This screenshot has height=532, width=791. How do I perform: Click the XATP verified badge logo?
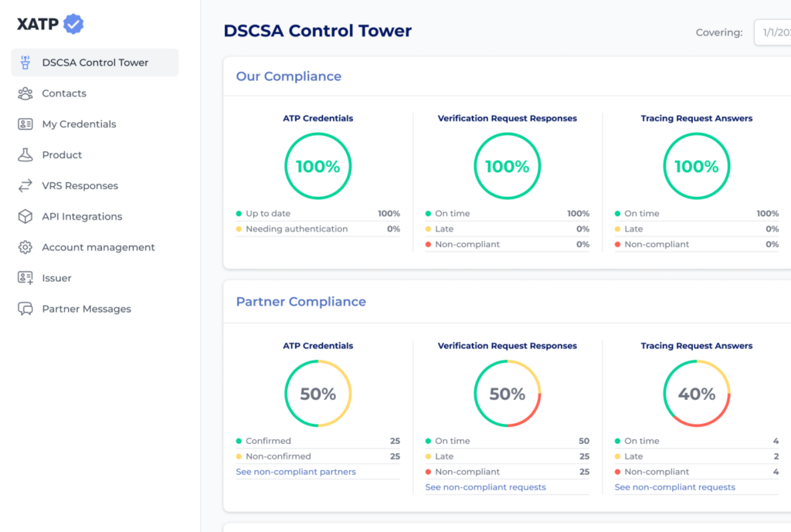(x=73, y=24)
